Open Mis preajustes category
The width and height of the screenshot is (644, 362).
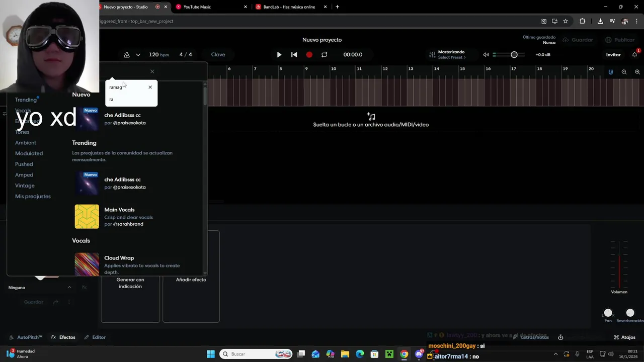pos(33,197)
